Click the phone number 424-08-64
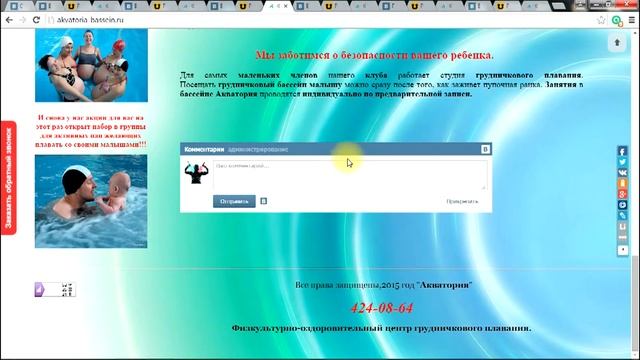 tap(382, 308)
